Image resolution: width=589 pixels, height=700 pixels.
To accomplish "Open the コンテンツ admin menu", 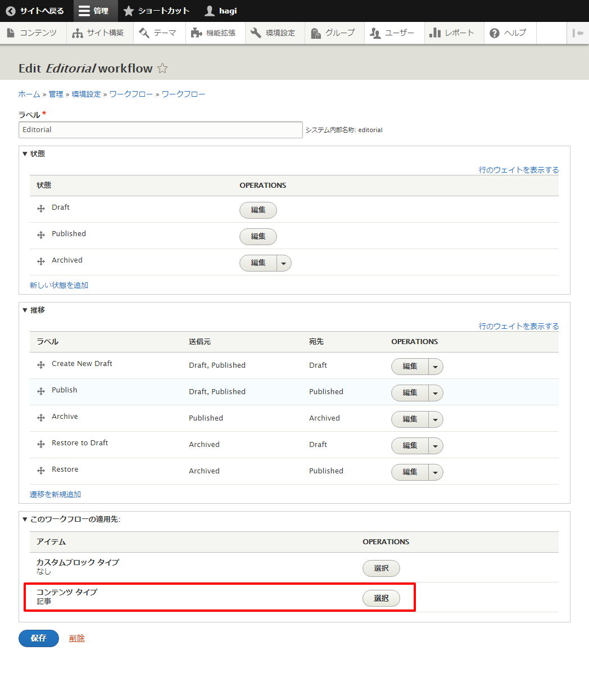I will coord(32,33).
